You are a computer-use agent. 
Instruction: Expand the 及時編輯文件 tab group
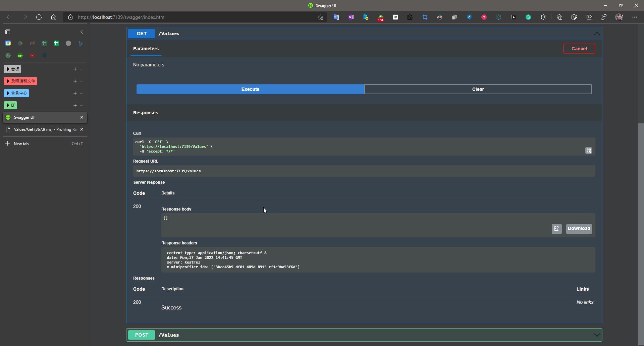pos(20,81)
